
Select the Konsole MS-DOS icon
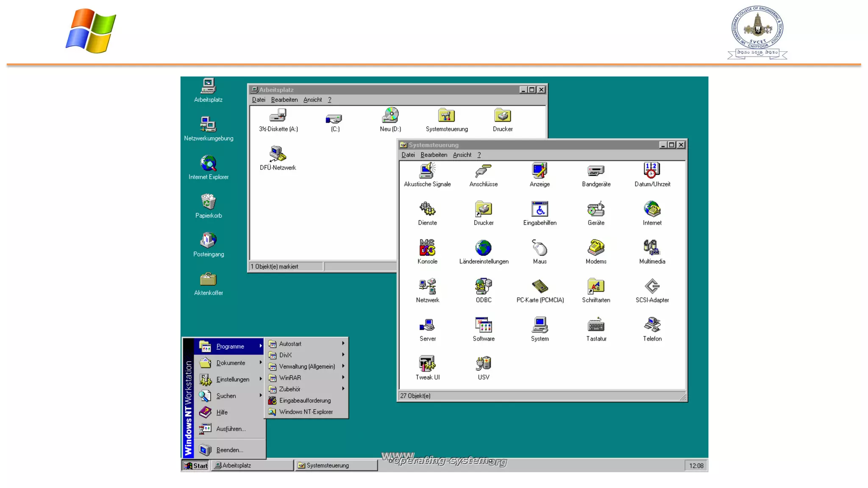(427, 248)
